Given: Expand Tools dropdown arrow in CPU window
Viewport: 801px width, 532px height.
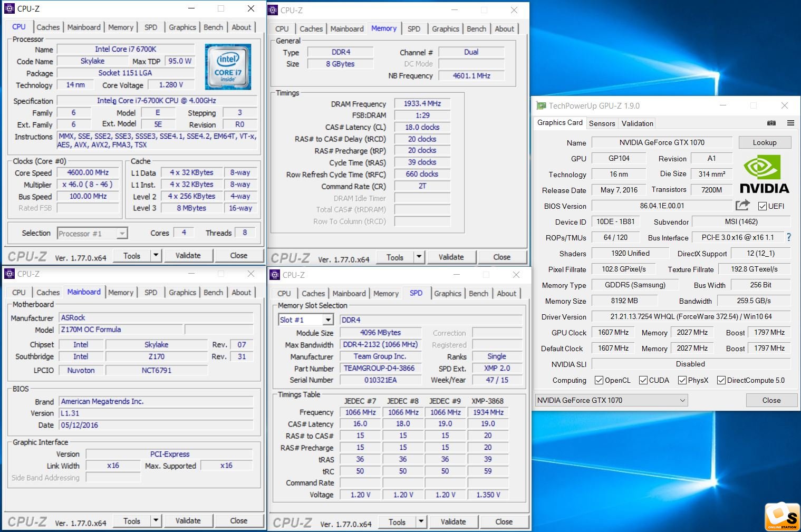Looking at the screenshot, I should 156,256.
